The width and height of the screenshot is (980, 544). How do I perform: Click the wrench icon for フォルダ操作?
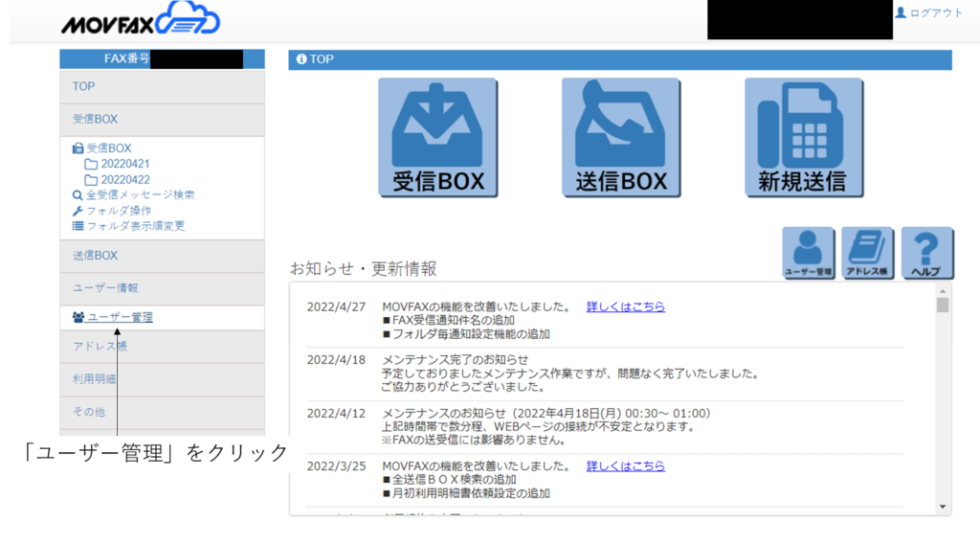(x=78, y=211)
